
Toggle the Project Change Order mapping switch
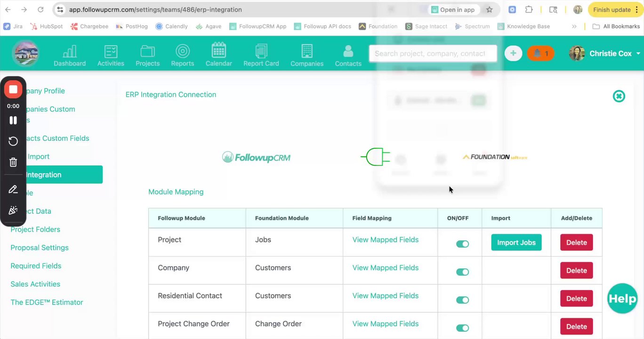[462, 328]
